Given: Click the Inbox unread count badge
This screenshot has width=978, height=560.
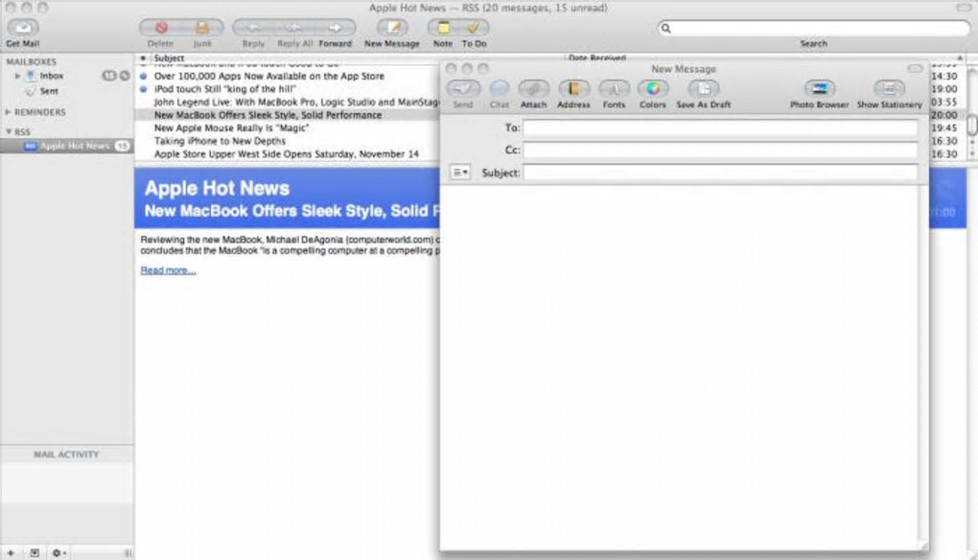Looking at the screenshot, I should 109,76.
